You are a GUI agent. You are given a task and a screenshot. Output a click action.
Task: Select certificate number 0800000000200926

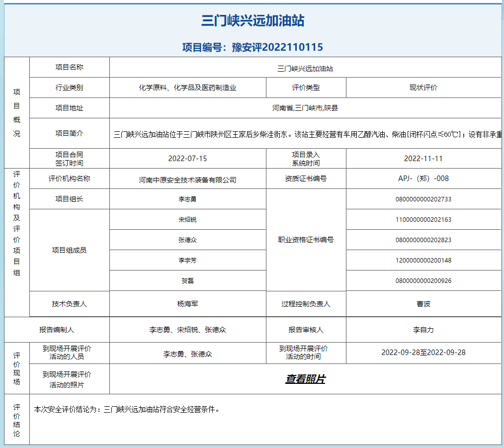[423, 281]
